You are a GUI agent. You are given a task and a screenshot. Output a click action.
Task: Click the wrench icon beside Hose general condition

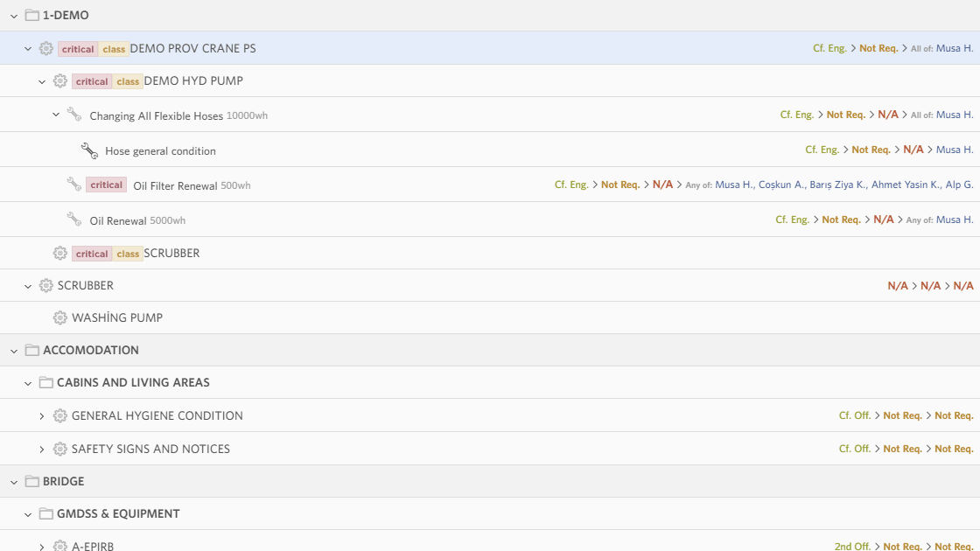click(89, 150)
